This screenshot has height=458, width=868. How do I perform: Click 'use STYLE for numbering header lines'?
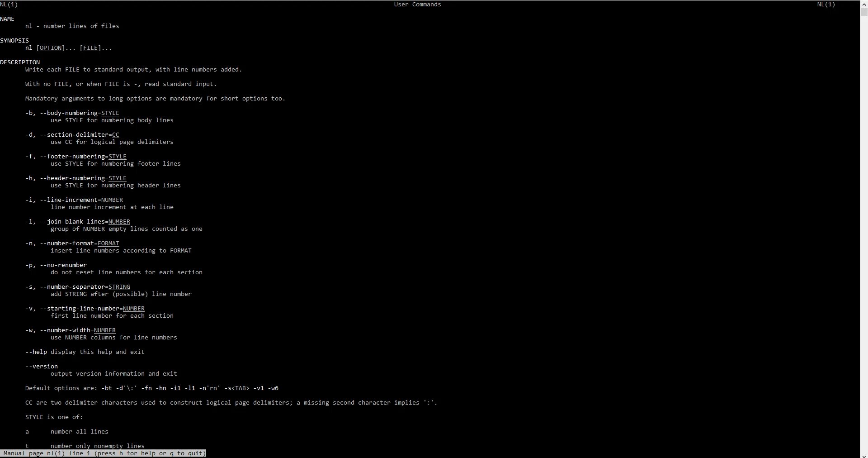coord(116,185)
